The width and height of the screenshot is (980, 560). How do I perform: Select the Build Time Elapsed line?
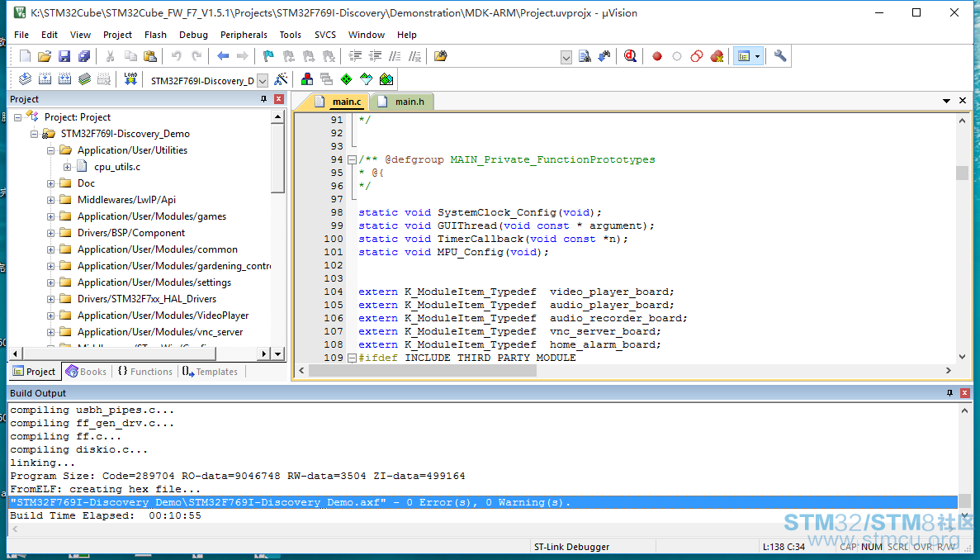coord(106,515)
